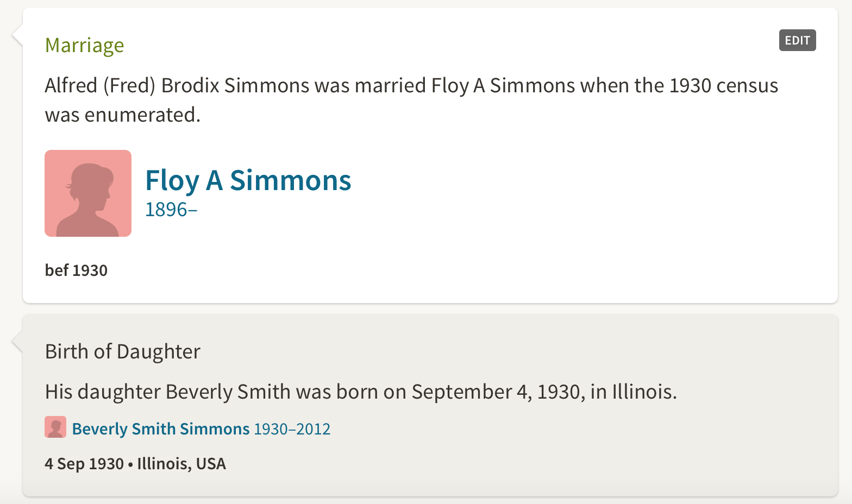Open Floy A Simmons female silhouette avatar
This screenshot has height=504, width=852.
[88, 193]
